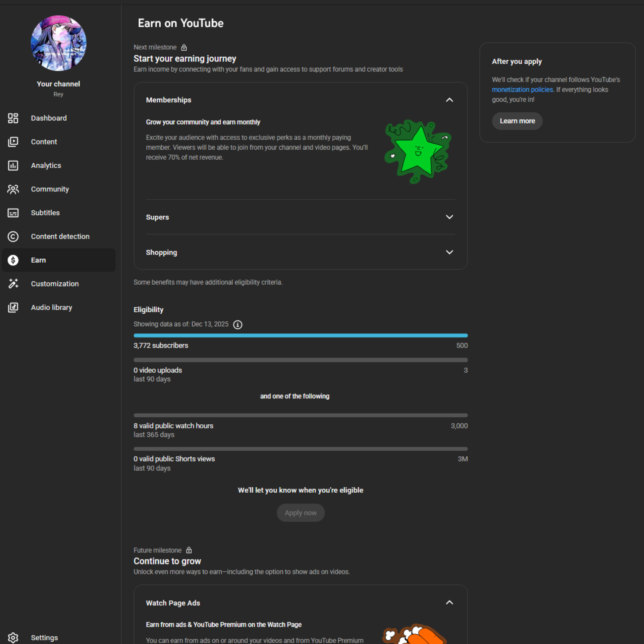Click the channel profile picture
This screenshot has width=644, height=644.
coord(58,43)
